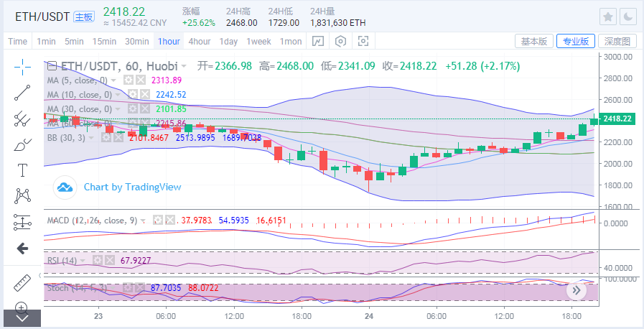This screenshot has width=644, height=329.
Task: Click the MA 5 value 2313.89
Action: click(x=167, y=80)
